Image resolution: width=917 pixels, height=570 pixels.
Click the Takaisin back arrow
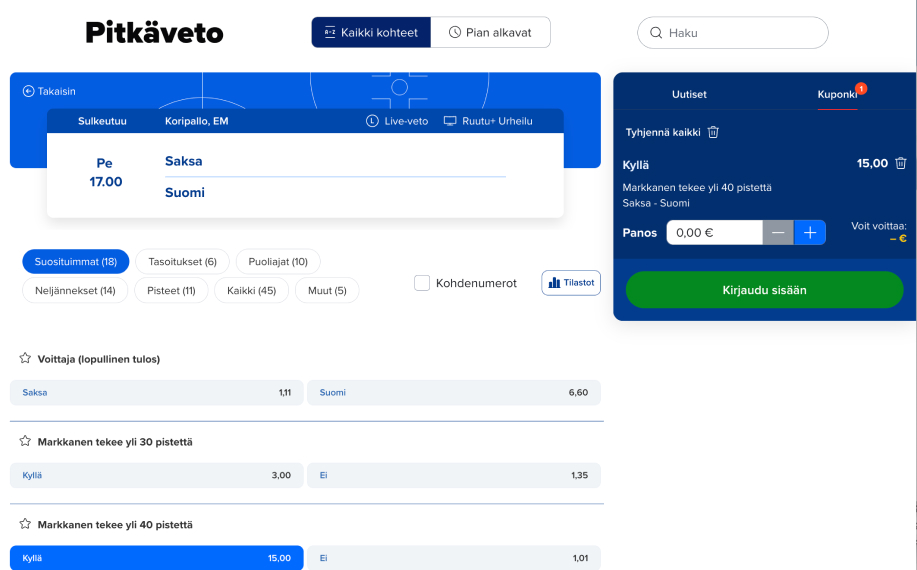[x=28, y=91]
